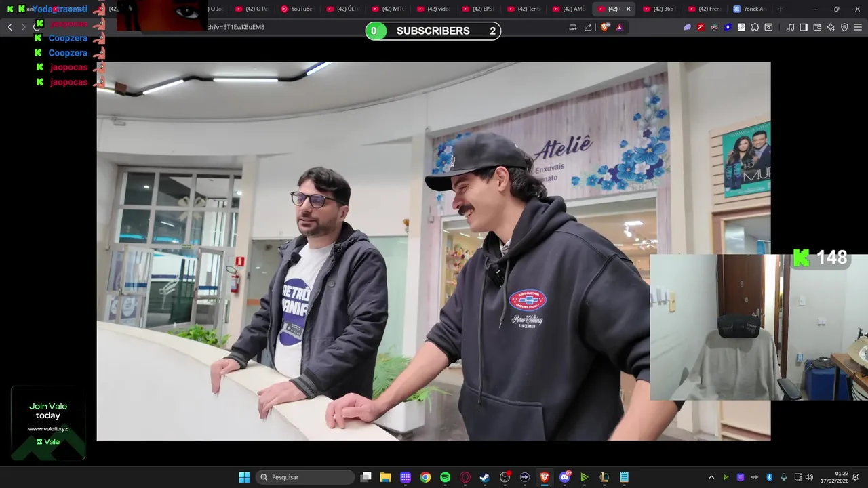Screen dimensions: 868x488
Task: Click the 'Pesquisar' taskbar search box
Action: (306, 477)
